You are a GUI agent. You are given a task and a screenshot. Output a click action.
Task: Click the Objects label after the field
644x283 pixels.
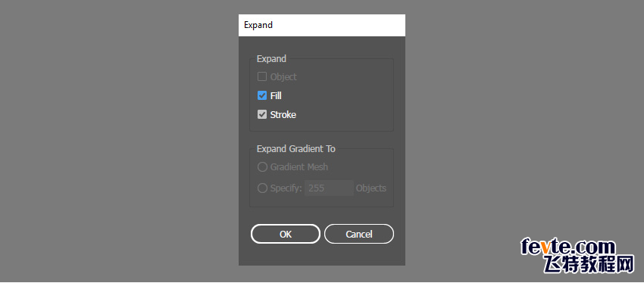371,188
